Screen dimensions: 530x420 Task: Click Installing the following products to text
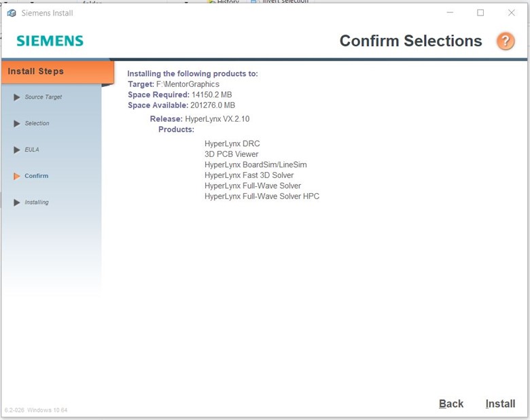192,73
